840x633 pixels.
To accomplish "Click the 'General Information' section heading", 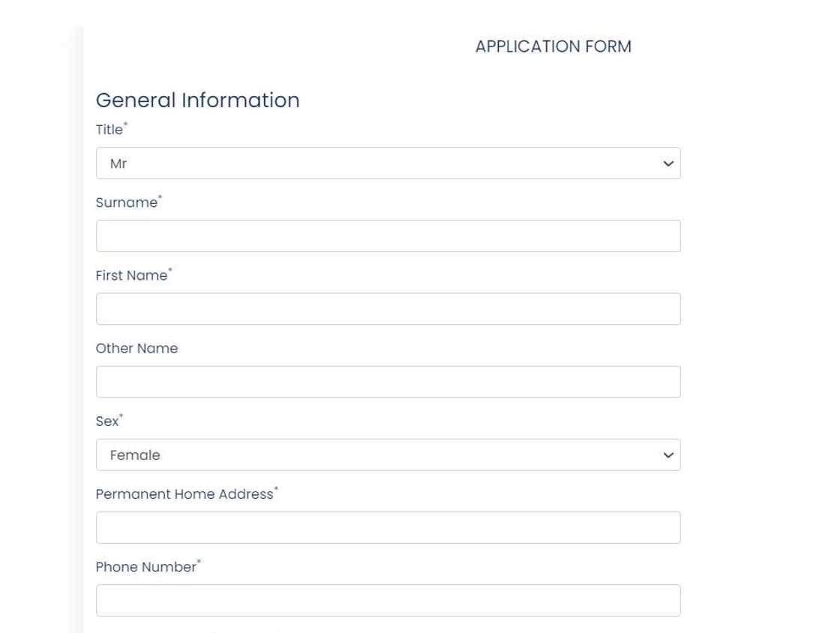I will tap(197, 100).
